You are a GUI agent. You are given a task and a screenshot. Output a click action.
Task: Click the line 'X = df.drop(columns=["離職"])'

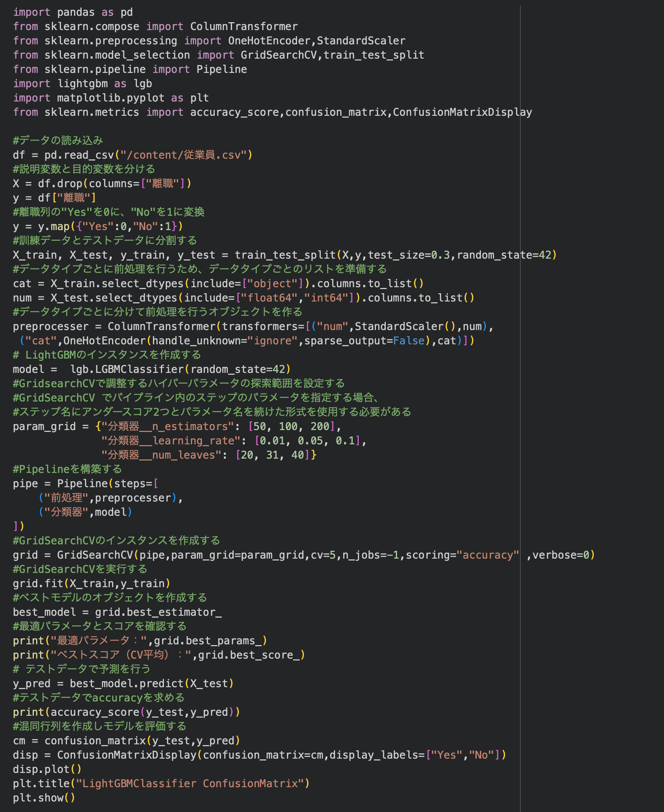(102, 183)
